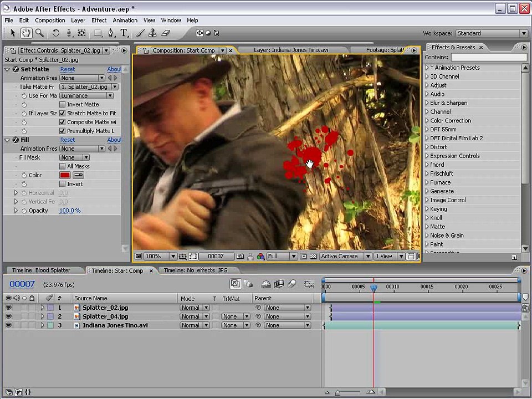Click the Fill color eyedropper icon
This screenshot has height=399, width=532.
[x=78, y=175]
